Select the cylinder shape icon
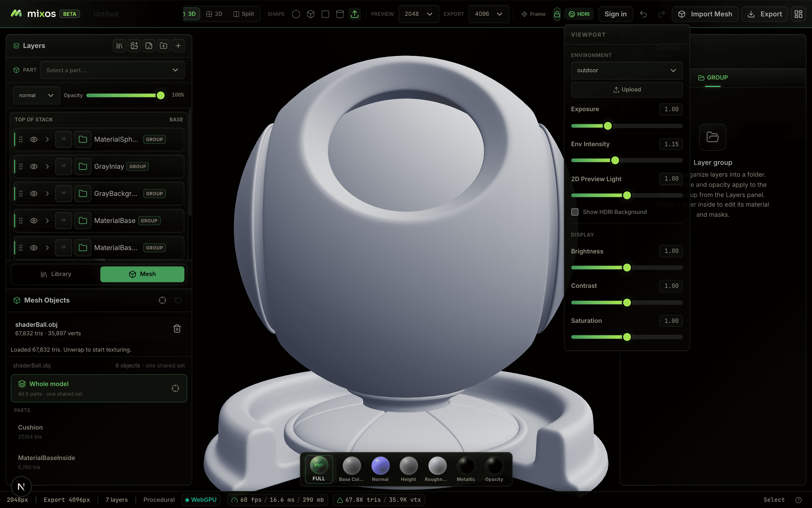Image resolution: width=812 pixels, height=508 pixels. click(x=340, y=14)
